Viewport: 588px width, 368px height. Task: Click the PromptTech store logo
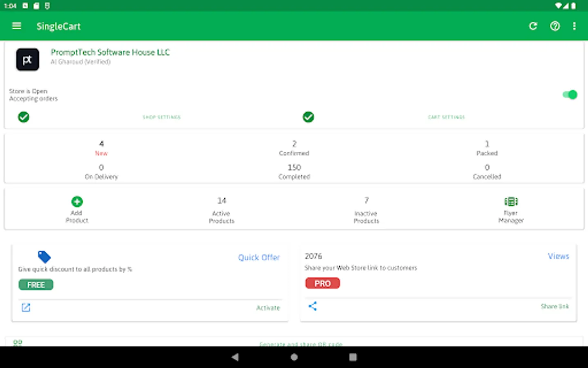(x=27, y=59)
